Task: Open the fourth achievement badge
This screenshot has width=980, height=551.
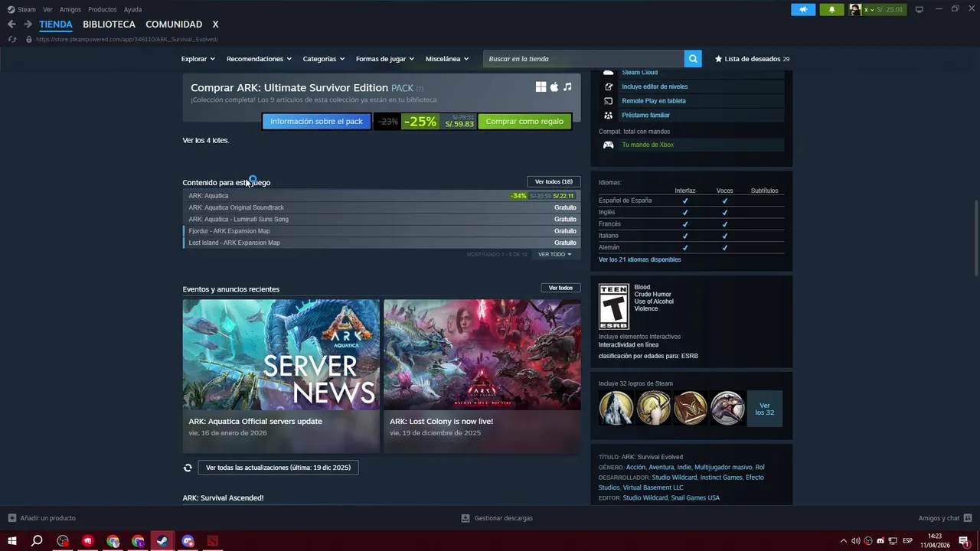Action: tap(727, 408)
